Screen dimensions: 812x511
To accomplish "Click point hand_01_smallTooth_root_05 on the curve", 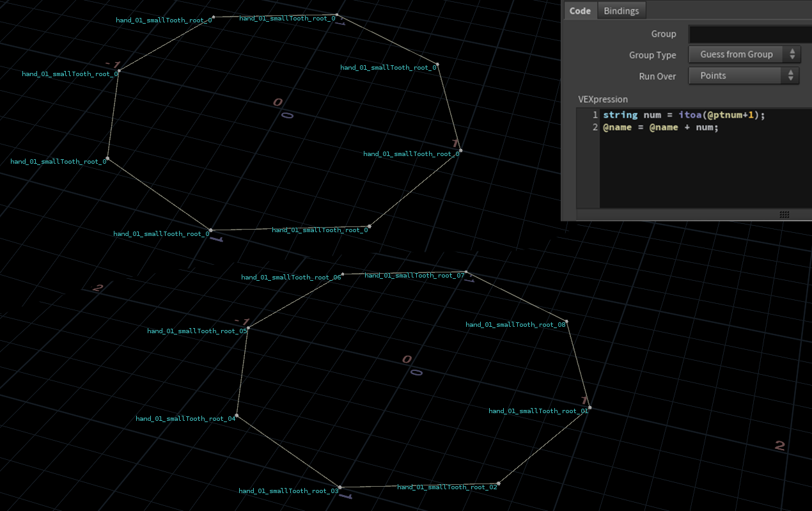I will coord(248,328).
